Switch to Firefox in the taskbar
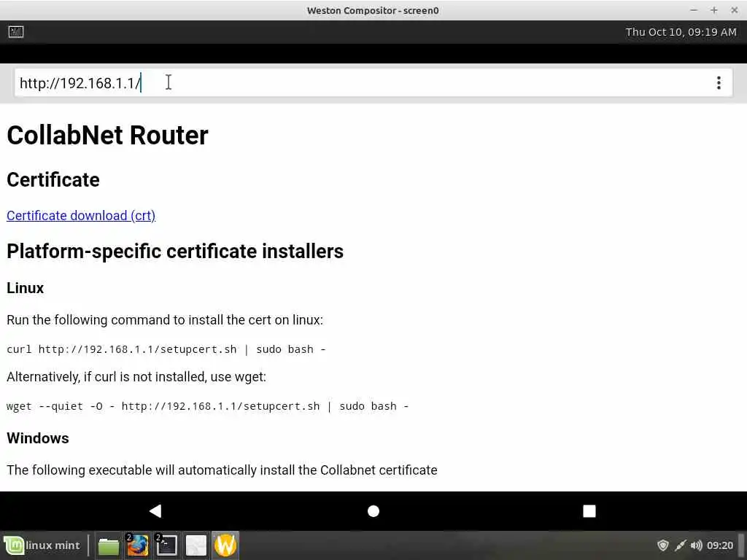This screenshot has width=747, height=560. 138,545
